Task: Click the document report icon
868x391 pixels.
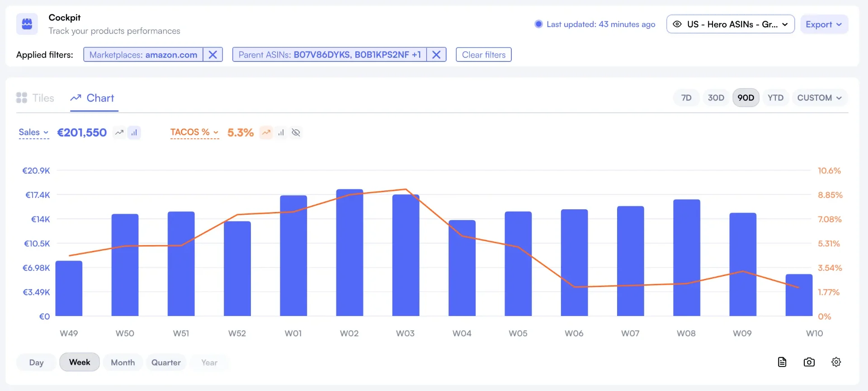Action: [x=782, y=362]
